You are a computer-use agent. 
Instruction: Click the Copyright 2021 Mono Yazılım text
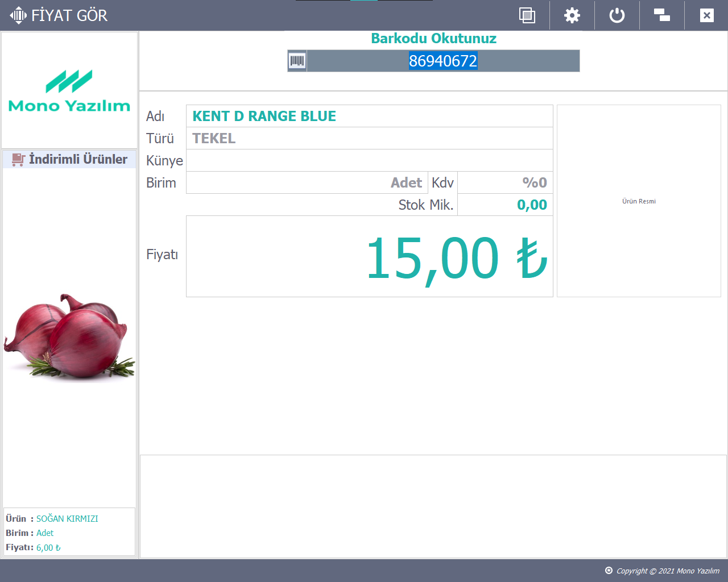pyautogui.click(x=668, y=571)
